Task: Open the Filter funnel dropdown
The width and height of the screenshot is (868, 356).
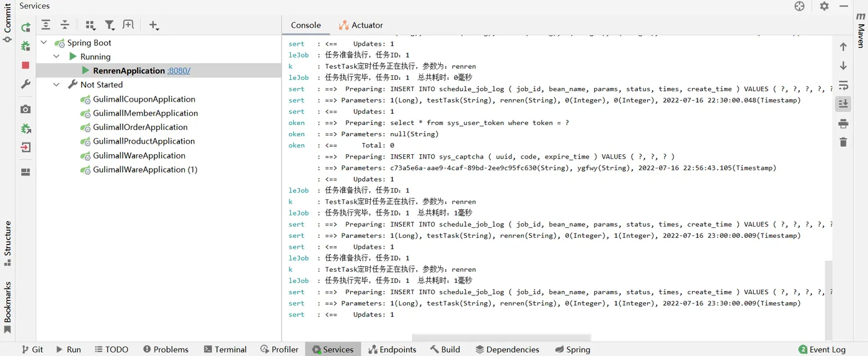Action: click(x=110, y=25)
